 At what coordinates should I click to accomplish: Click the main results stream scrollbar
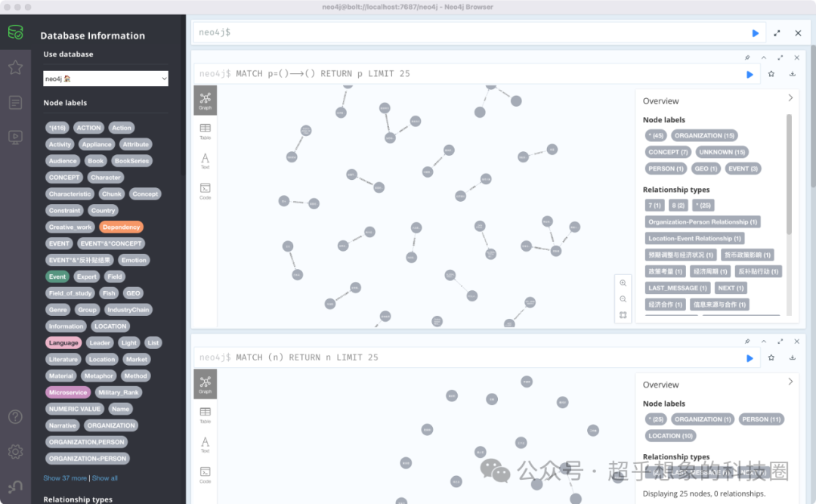(813, 117)
